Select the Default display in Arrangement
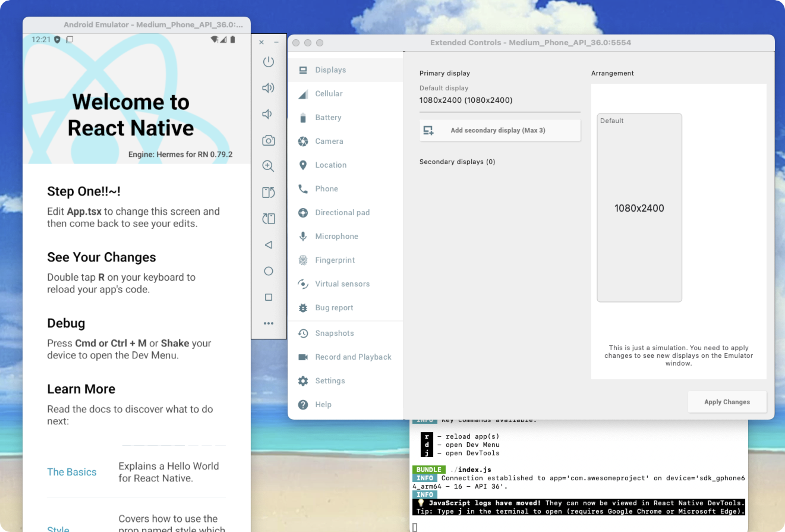 (639, 208)
